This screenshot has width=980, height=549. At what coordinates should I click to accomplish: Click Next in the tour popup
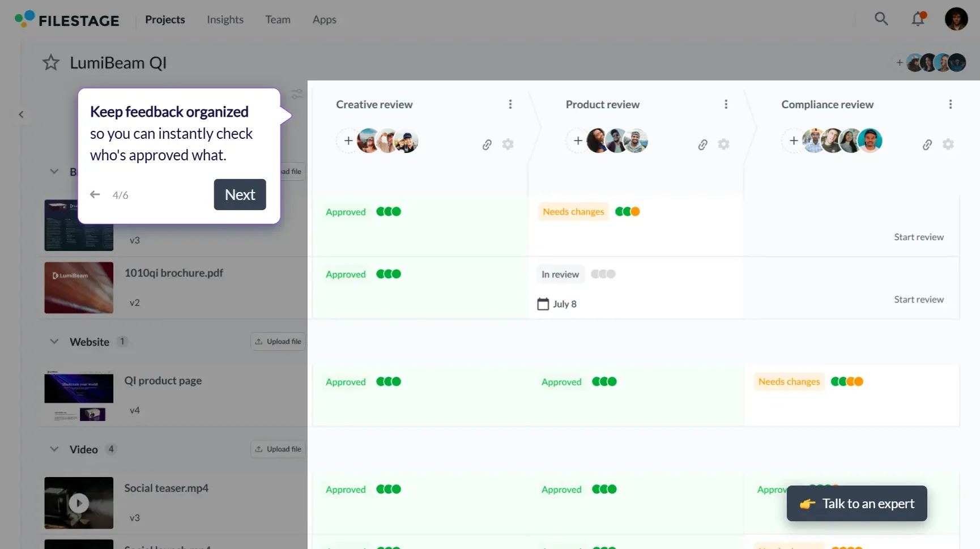click(240, 194)
